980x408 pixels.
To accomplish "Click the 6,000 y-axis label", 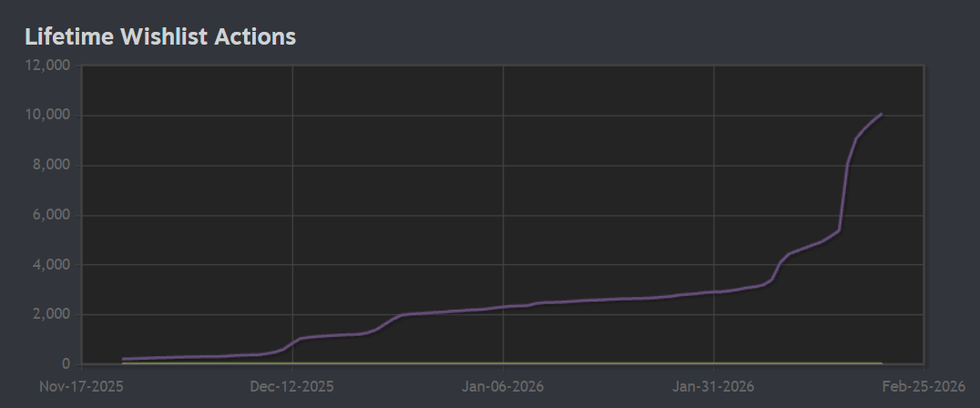I will 51,215.
